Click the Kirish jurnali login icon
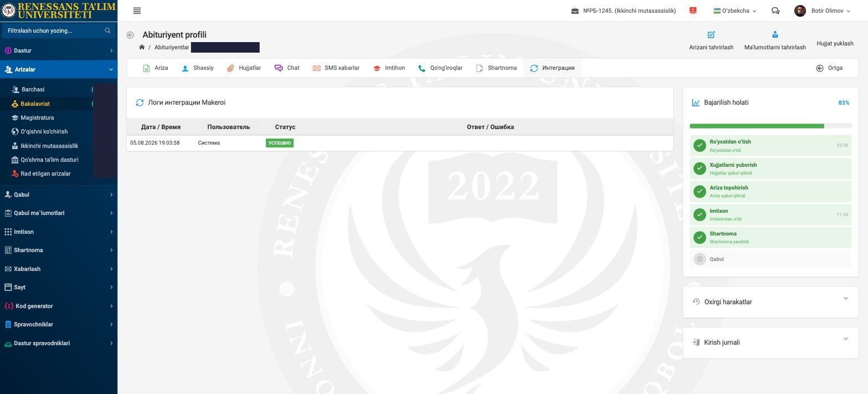The image size is (868, 394). pyautogui.click(x=696, y=342)
